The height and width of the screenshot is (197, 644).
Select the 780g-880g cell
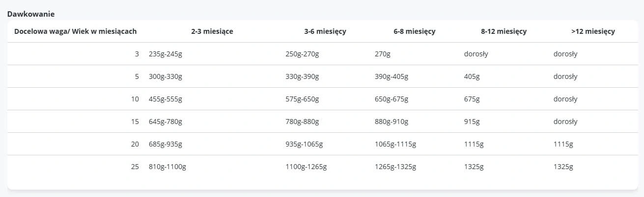[302, 122]
